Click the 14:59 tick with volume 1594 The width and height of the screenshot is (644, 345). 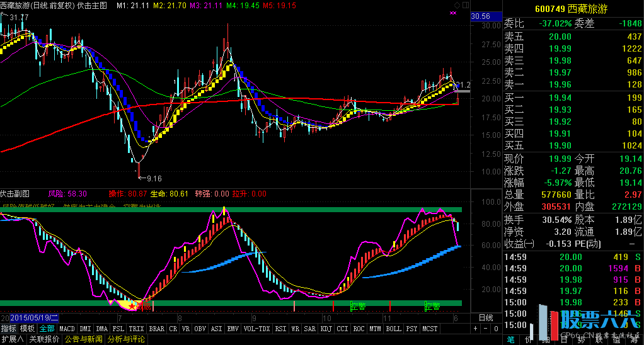point(573,268)
